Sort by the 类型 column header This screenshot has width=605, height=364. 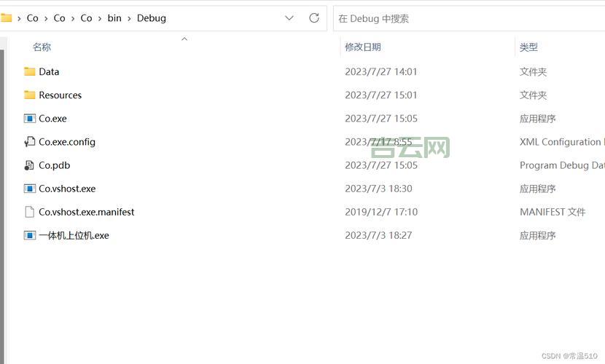tap(528, 47)
